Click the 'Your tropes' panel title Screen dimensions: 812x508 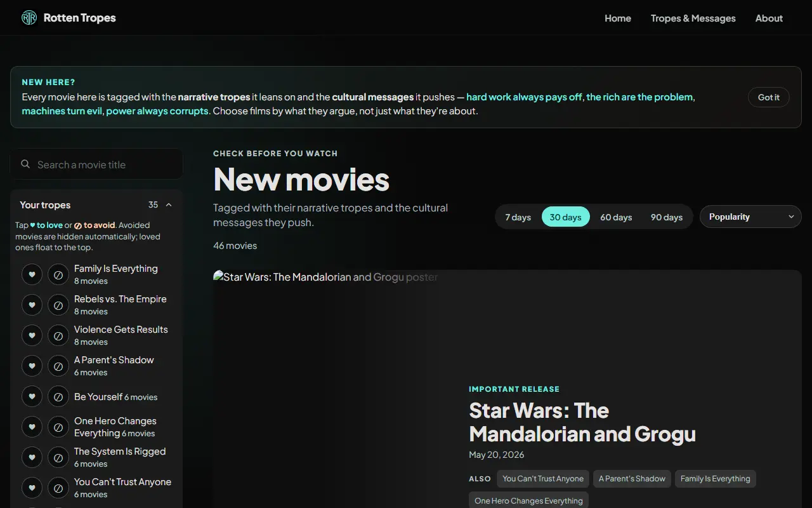pos(45,204)
